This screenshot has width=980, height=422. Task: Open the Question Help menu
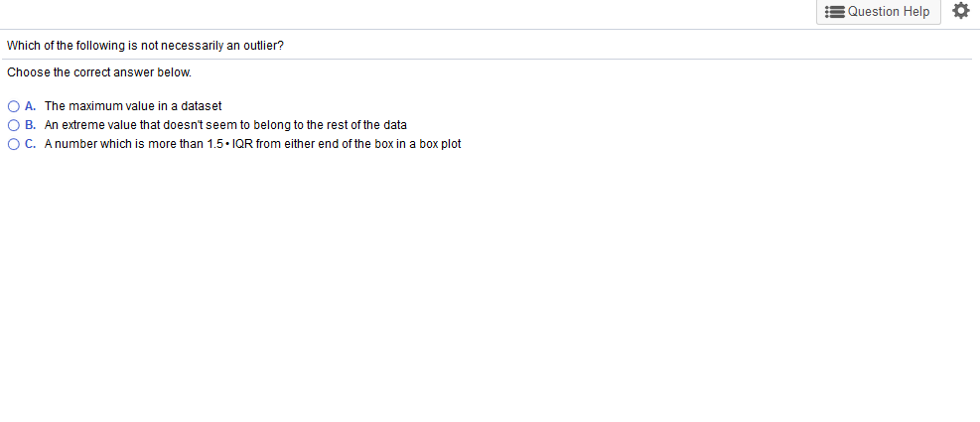878,12
